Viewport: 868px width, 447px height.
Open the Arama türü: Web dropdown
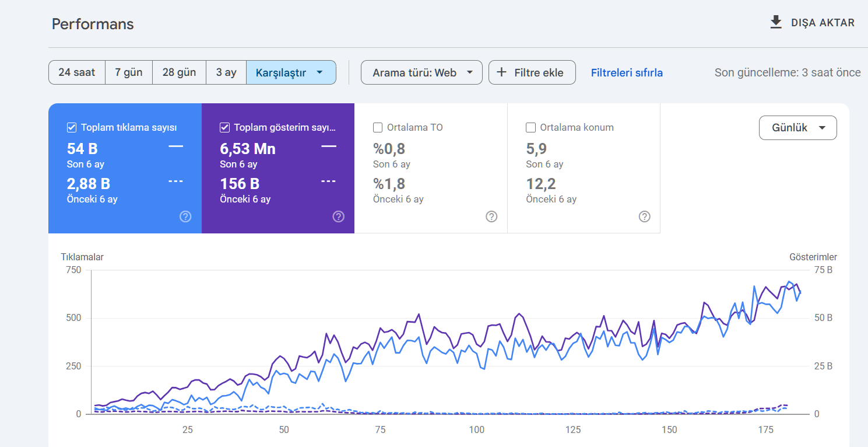pyautogui.click(x=421, y=72)
